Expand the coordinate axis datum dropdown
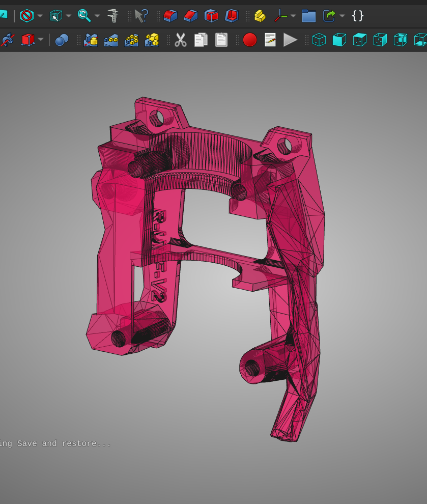 tap(293, 15)
